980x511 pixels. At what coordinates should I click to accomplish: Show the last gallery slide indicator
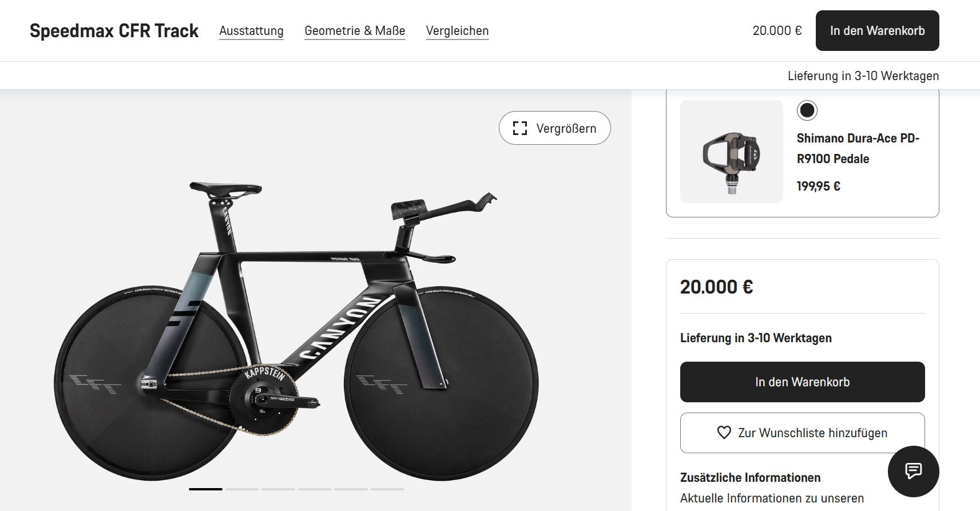(x=387, y=489)
